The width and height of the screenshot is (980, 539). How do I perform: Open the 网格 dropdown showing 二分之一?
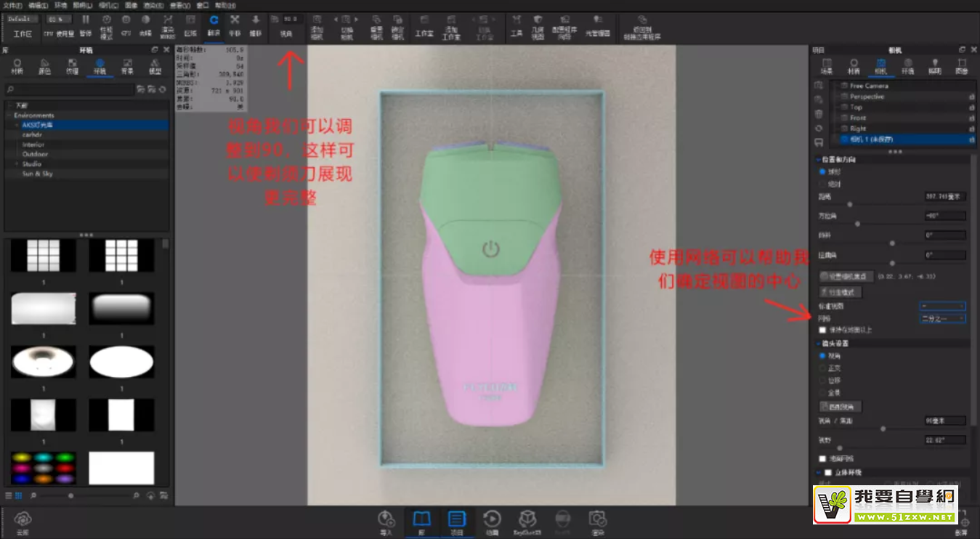(x=942, y=318)
